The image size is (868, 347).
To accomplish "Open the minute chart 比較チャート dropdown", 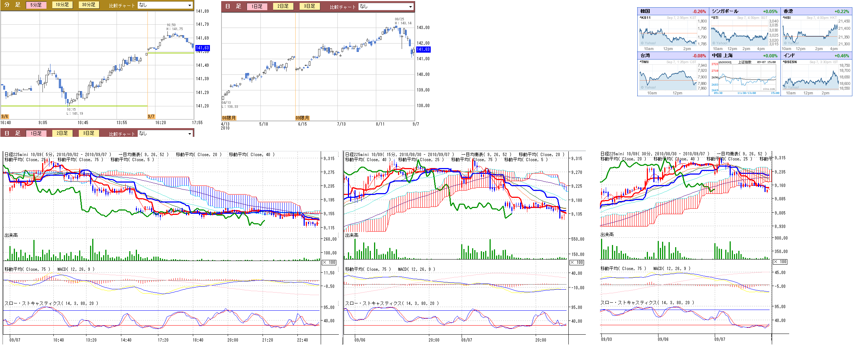I will (165, 5).
